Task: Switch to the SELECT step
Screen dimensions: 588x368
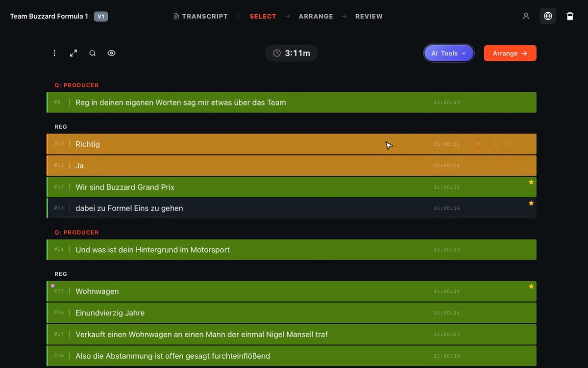Action: click(x=263, y=16)
